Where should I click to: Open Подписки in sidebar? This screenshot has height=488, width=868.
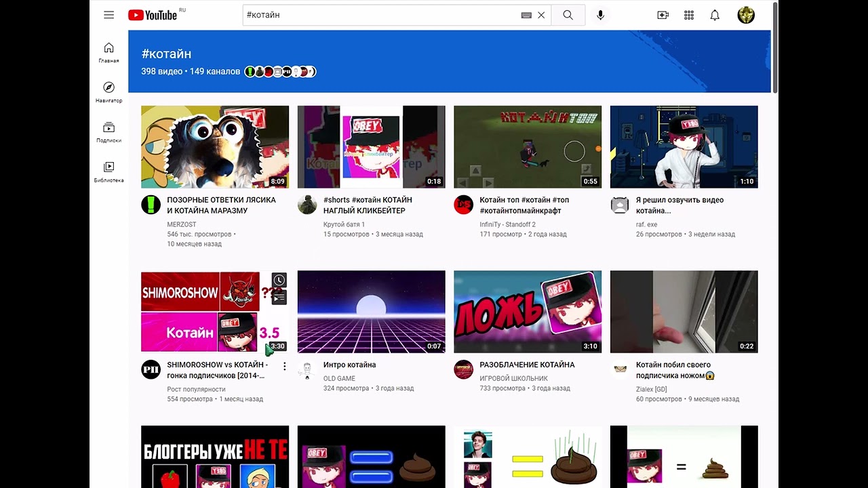(x=108, y=133)
